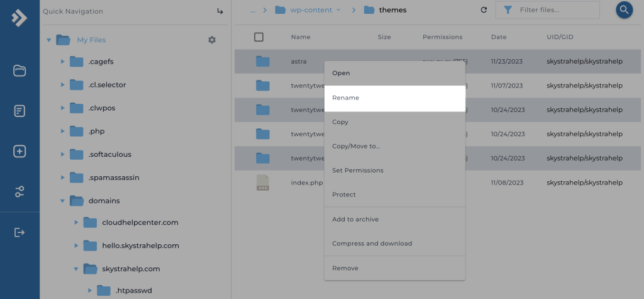Viewport: 644px width, 299px height.
Task: Click the Name column header
Action: point(301,37)
